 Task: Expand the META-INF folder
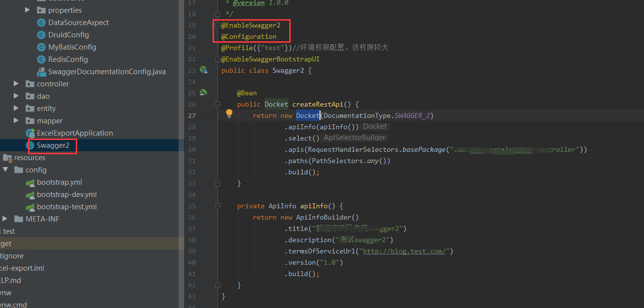[x=4, y=219]
